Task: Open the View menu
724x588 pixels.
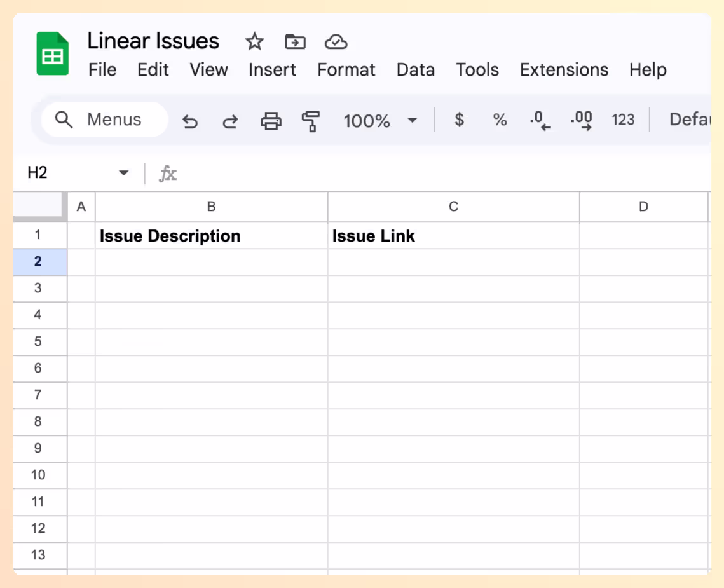Action: (x=208, y=70)
